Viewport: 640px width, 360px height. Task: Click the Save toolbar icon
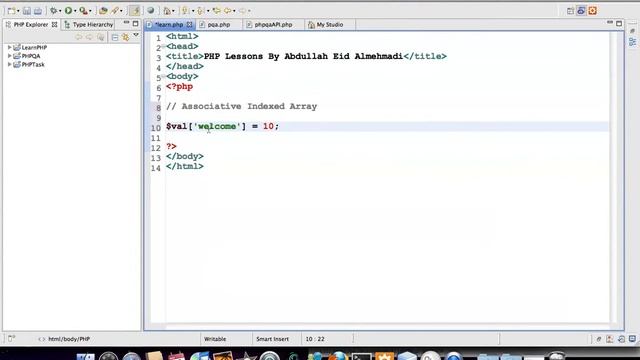click(27, 11)
